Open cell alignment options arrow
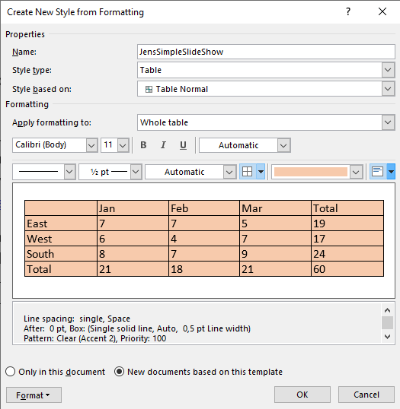 point(391,172)
